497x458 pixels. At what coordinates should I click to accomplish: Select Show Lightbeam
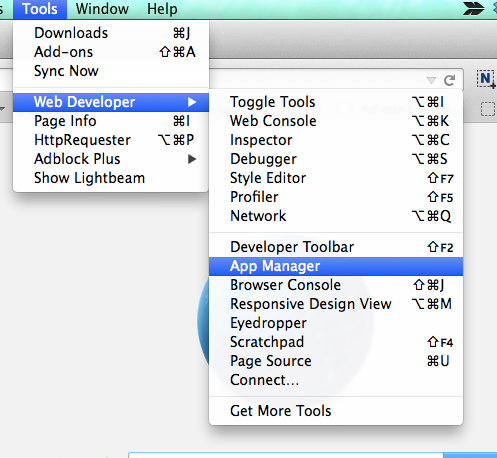[x=111, y=178]
